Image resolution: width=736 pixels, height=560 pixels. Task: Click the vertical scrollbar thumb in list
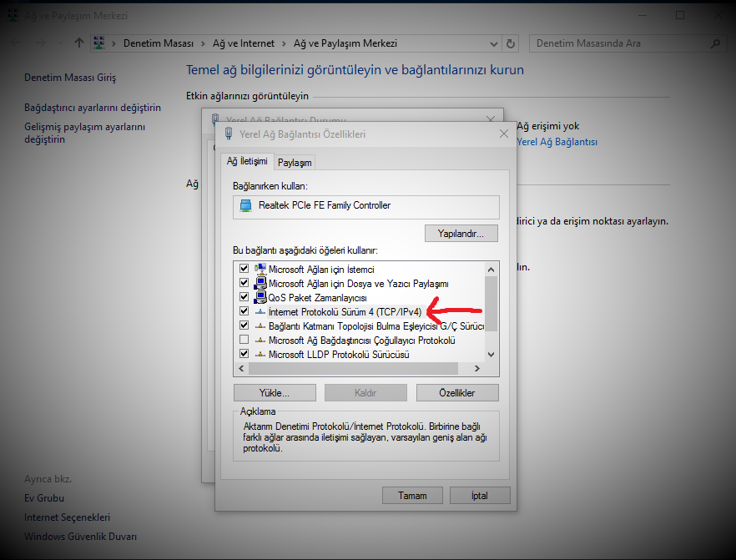[x=491, y=304]
